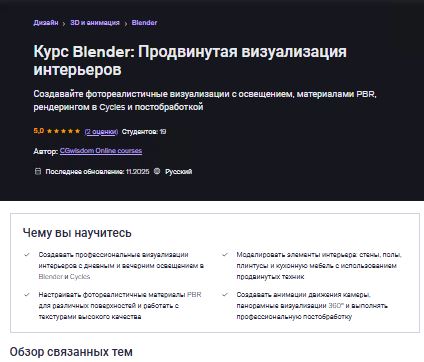Click the item Создавать анимации движения камеры
Image resolution: width=424 pixels, height=362 pixels.
click(312, 306)
